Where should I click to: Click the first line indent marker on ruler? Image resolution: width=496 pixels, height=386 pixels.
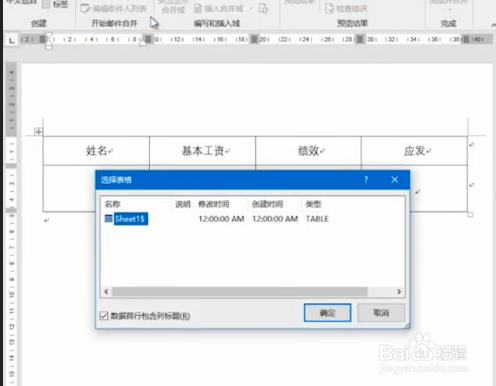[49, 35]
